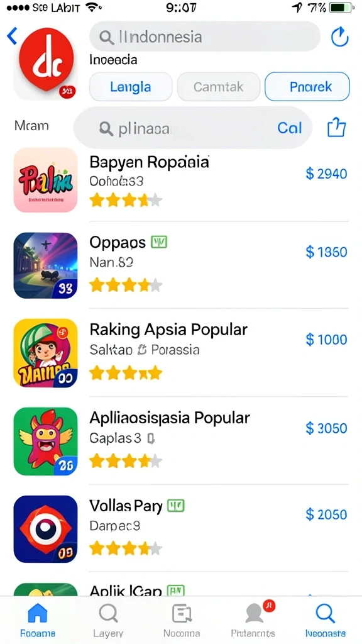This screenshot has width=362, height=644.
Task: Go to the Fooame home tab
Action: pos(38,620)
